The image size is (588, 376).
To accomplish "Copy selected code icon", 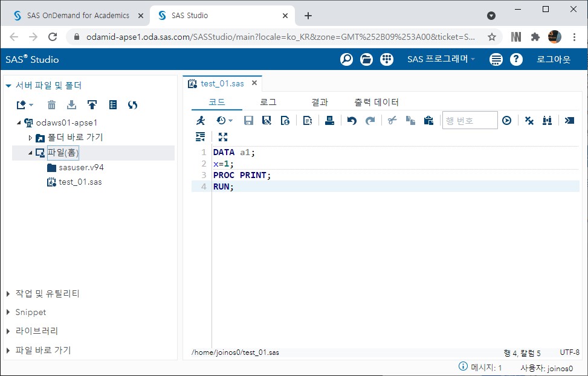I will click(410, 121).
